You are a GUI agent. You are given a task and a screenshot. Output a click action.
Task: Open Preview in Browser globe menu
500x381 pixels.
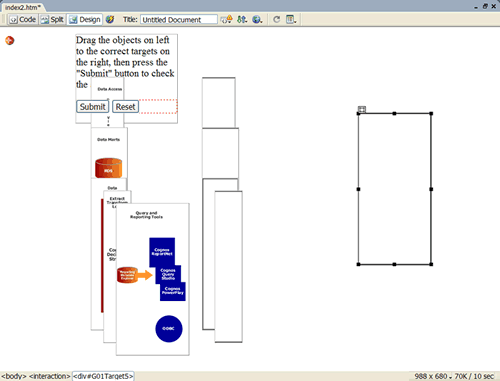click(257, 20)
